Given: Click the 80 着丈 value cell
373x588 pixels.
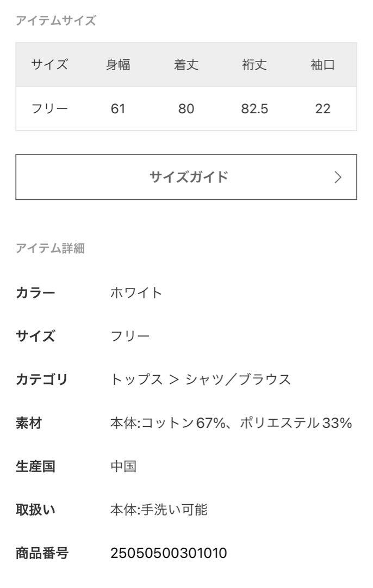Looking at the screenshot, I should [x=186, y=109].
